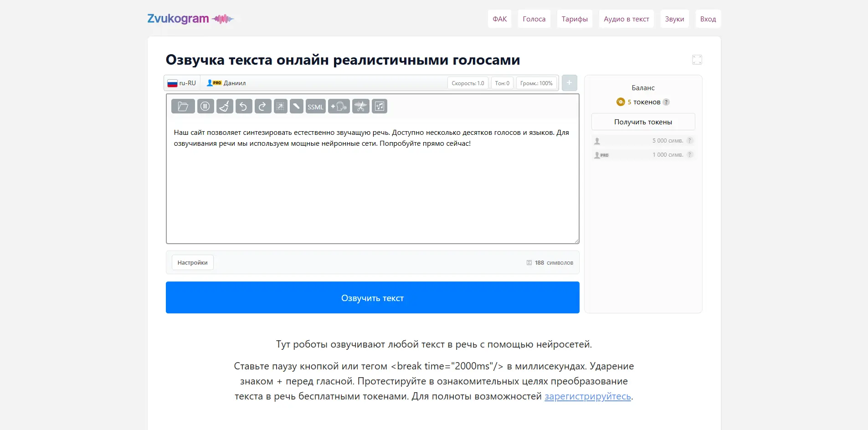The image size is (868, 430).
Task: Open a saved project from the folder icon
Action: (x=183, y=106)
